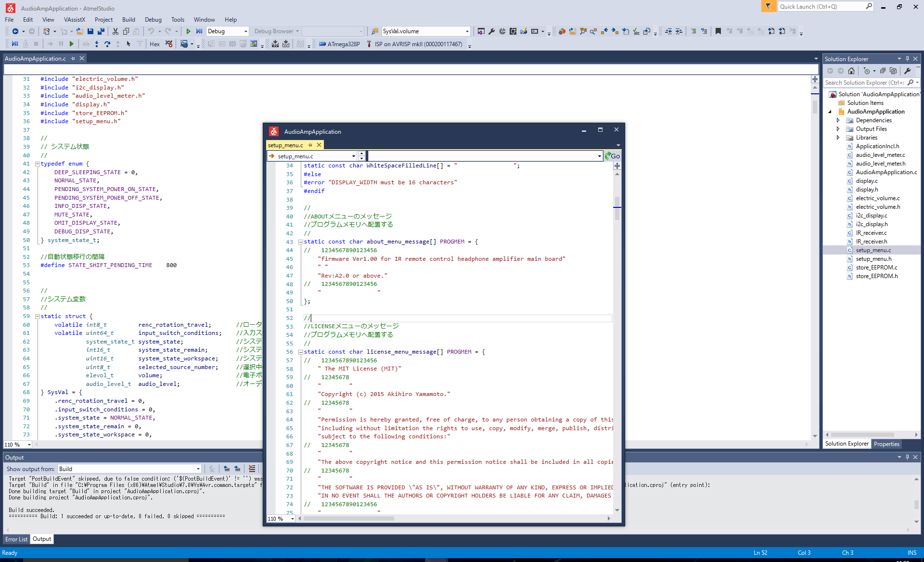Open the Build menu
Screen dimensions: 924x562
click(x=128, y=20)
